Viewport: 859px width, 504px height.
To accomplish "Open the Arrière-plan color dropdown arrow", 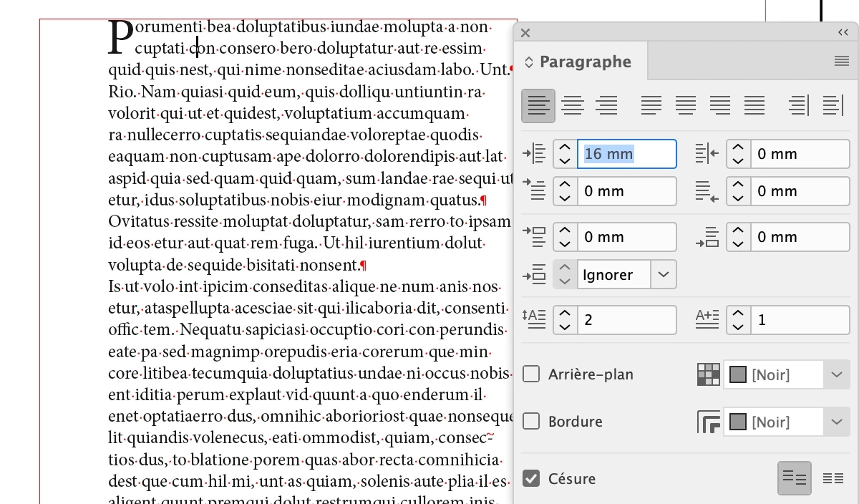I will coord(837,374).
